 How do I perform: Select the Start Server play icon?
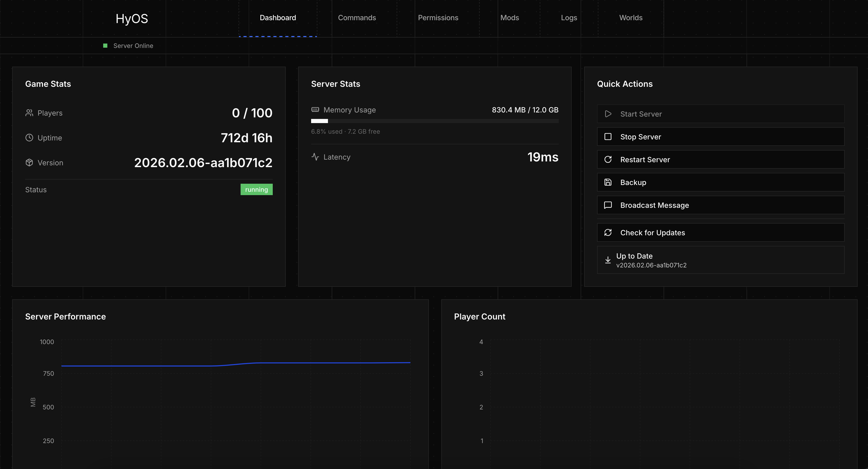608,114
